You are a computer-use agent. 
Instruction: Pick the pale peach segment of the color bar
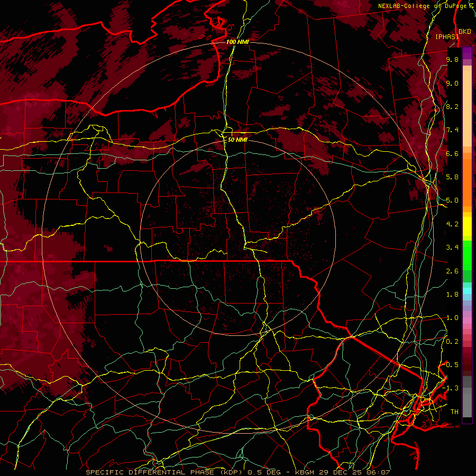point(467,109)
